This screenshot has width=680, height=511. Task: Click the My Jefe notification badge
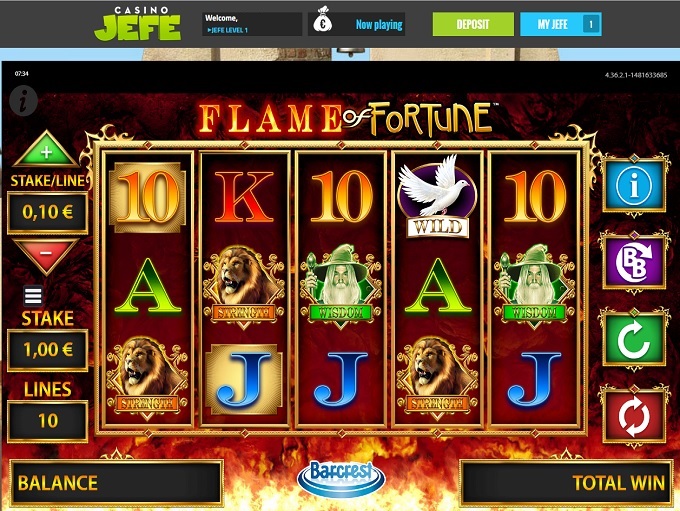590,24
